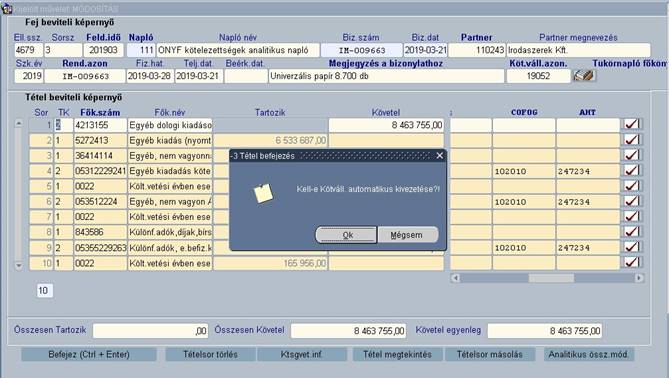This screenshot has height=378, width=669.
Task: Click the Sorsz field with value 3
Action: pos(63,50)
